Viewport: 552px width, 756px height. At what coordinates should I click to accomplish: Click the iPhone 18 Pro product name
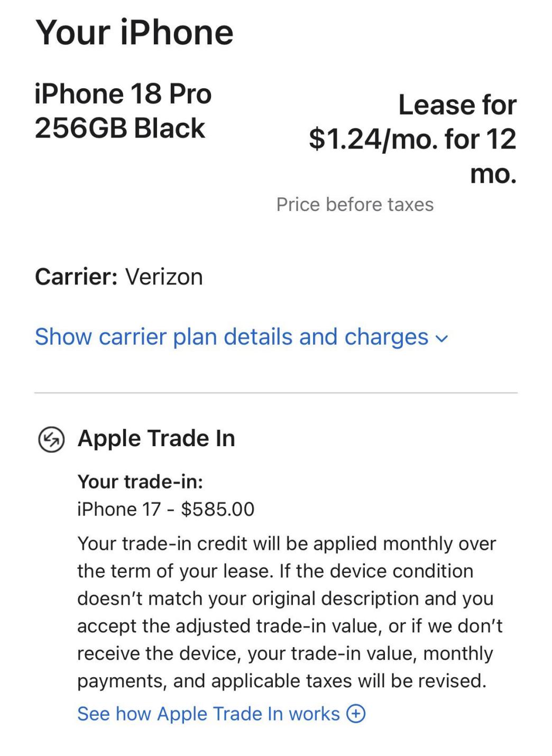click(123, 94)
